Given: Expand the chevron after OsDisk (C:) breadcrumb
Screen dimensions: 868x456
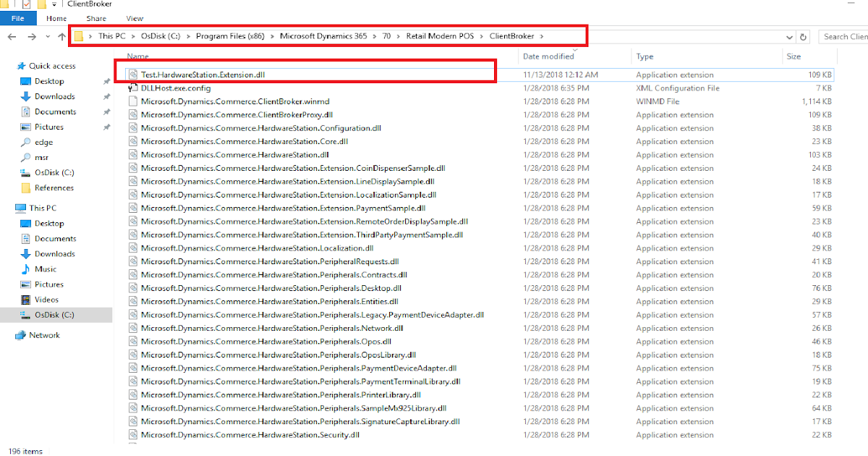Looking at the screenshot, I should (x=188, y=36).
